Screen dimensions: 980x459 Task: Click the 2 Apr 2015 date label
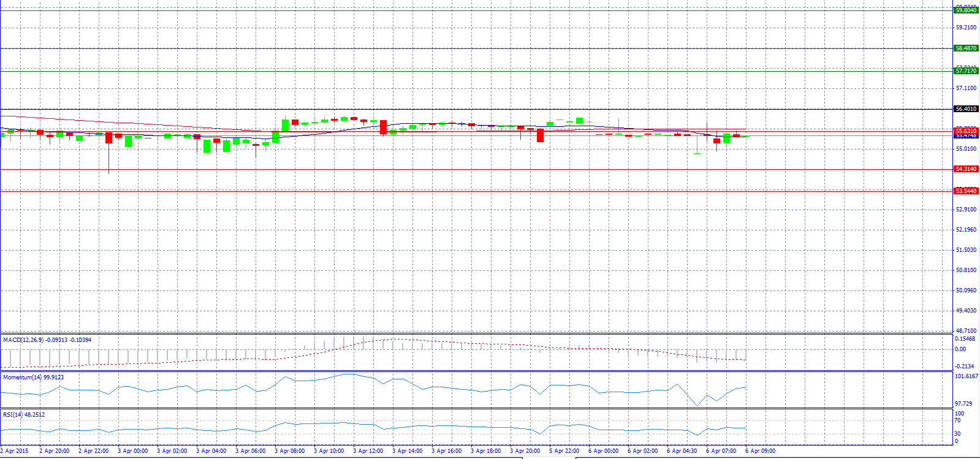tap(15, 451)
